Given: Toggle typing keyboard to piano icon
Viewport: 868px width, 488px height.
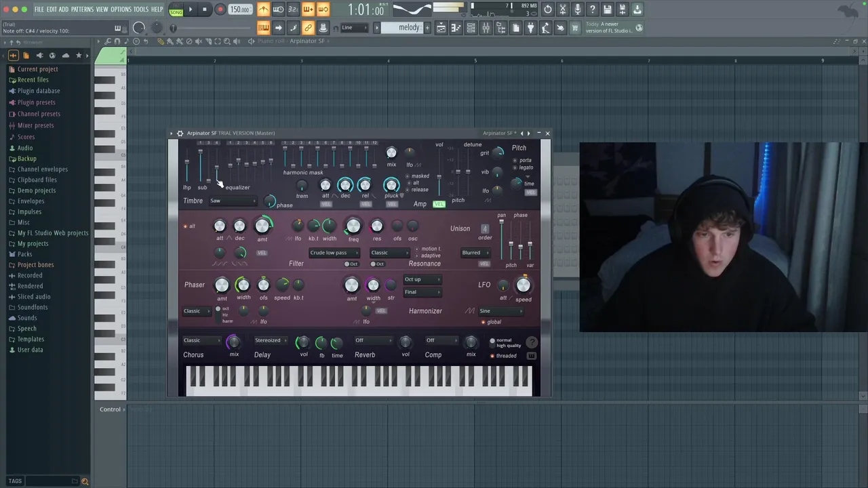Looking at the screenshot, I should [263, 28].
